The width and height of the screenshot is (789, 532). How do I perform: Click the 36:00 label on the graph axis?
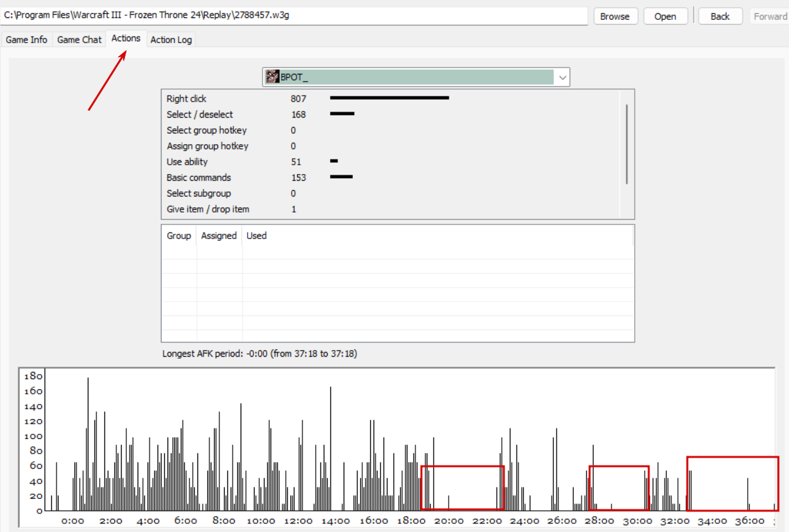750,521
